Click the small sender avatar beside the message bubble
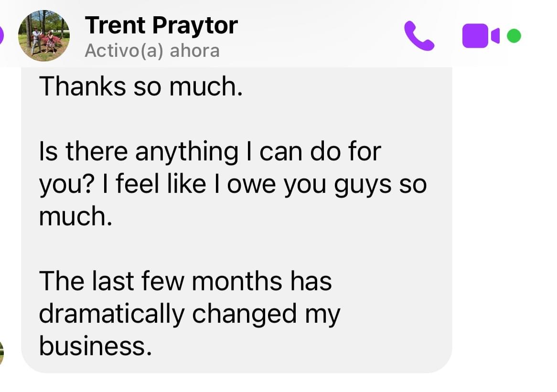Viewport: 557px width, 392px height. pyautogui.click(x=1, y=352)
